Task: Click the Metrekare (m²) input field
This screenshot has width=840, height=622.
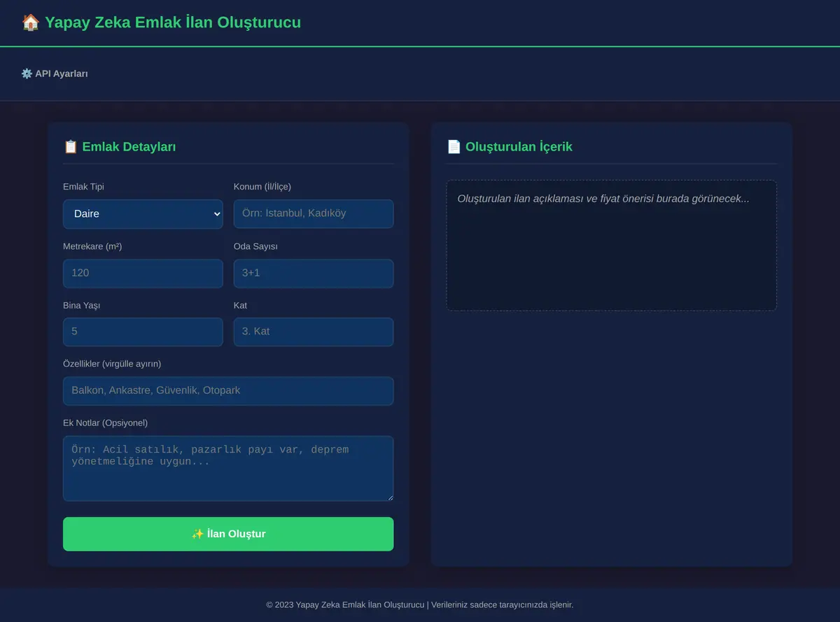Action: (143, 274)
